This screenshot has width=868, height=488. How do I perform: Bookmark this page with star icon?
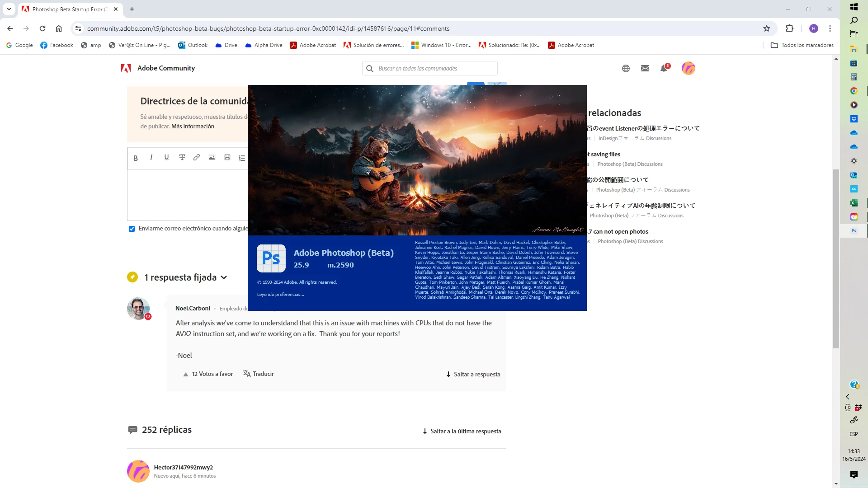tap(767, 28)
